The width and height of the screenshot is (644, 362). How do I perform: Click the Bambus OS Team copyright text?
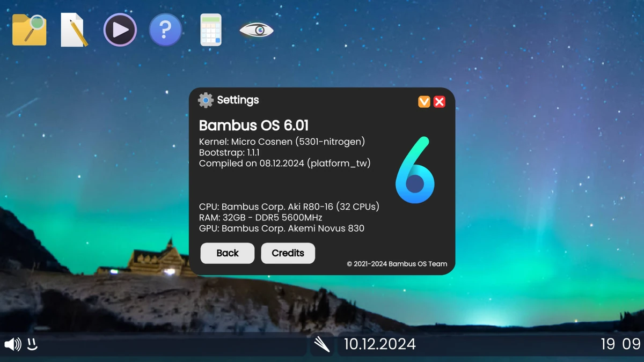(x=397, y=264)
